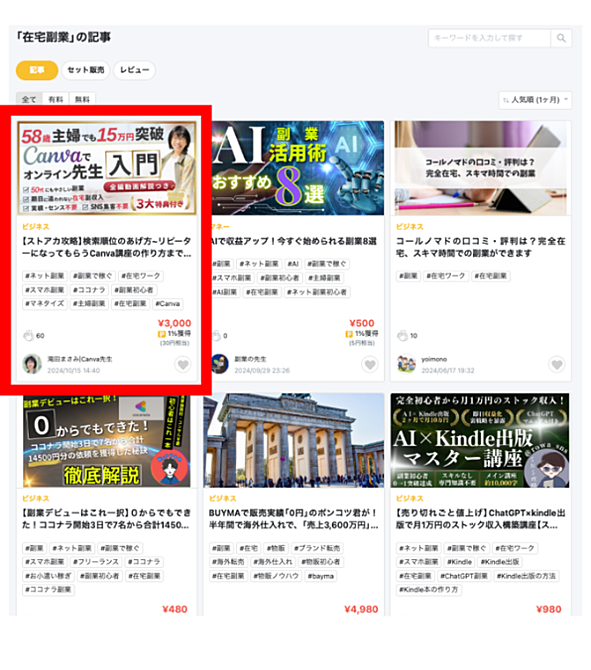
Task: Click clap icon on Canva article
Action: tap(29, 336)
